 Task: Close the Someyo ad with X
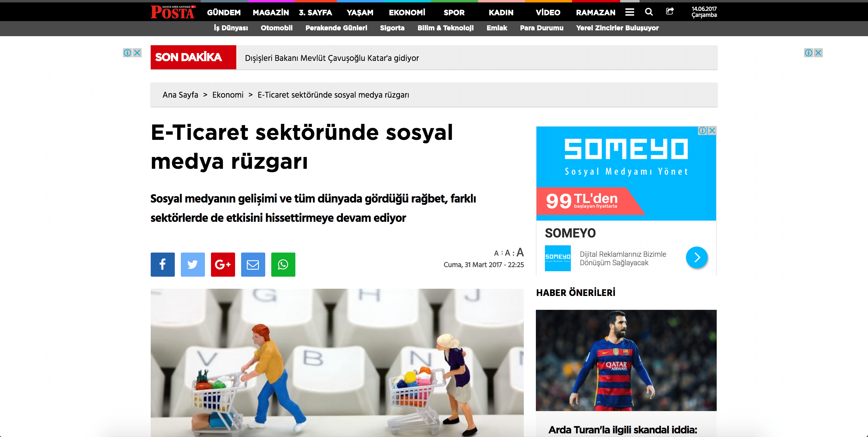tap(712, 130)
